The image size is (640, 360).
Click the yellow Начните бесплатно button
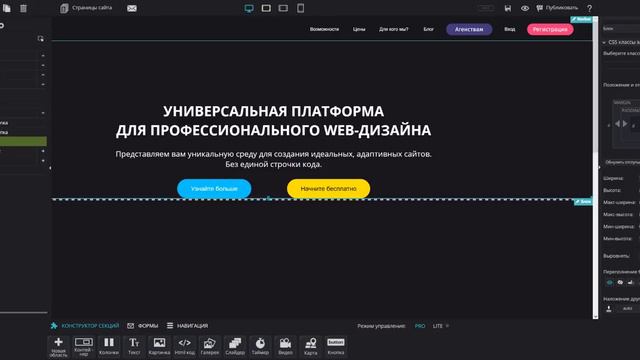329,189
